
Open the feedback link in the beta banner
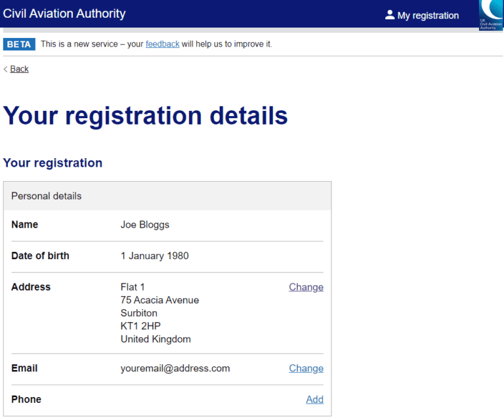point(162,44)
